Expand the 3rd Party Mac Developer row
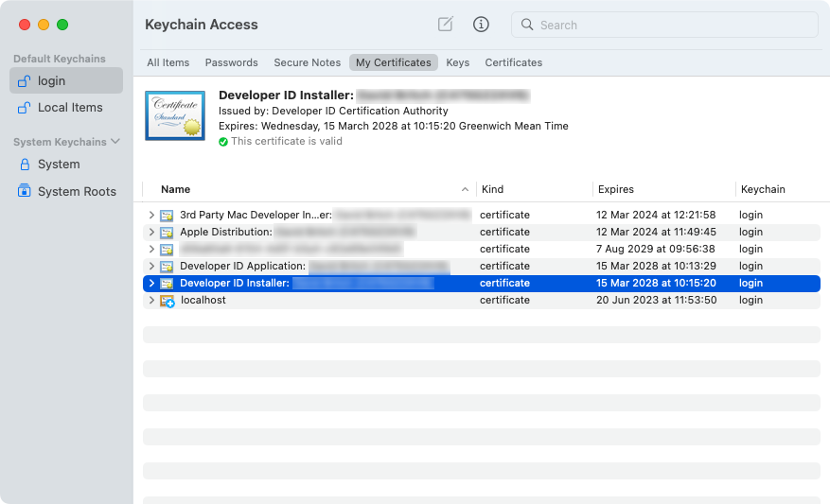Image resolution: width=830 pixels, height=504 pixels. pos(151,215)
